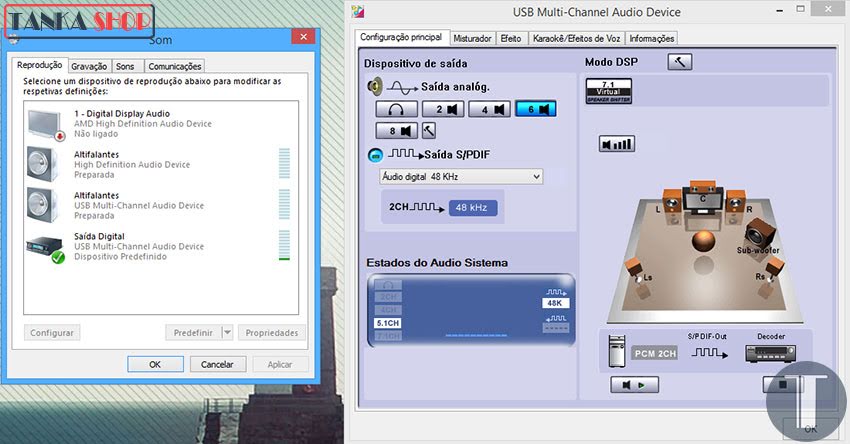The height and width of the screenshot is (444, 850).
Task: Click Configurar button in Som window
Action: tap(52, 333)
